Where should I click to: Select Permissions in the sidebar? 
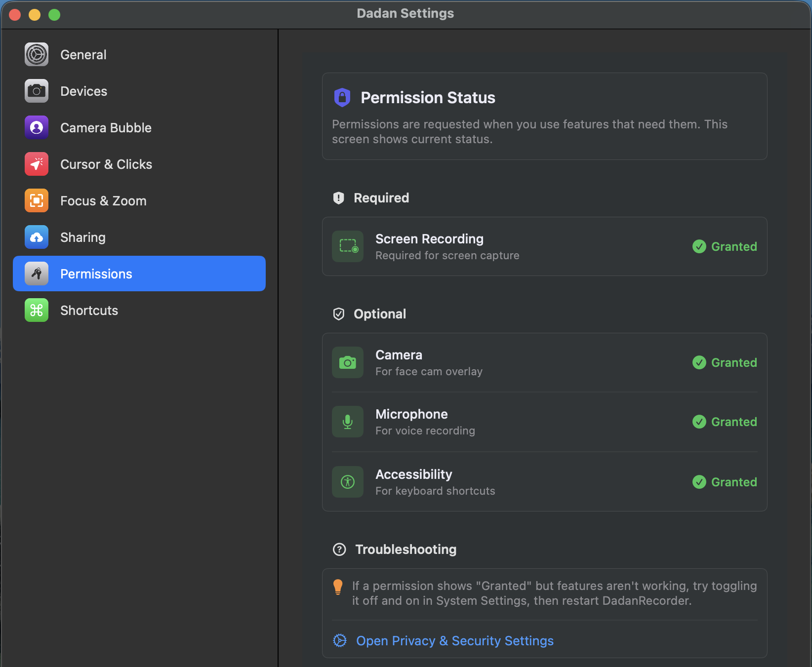point(96,274)
